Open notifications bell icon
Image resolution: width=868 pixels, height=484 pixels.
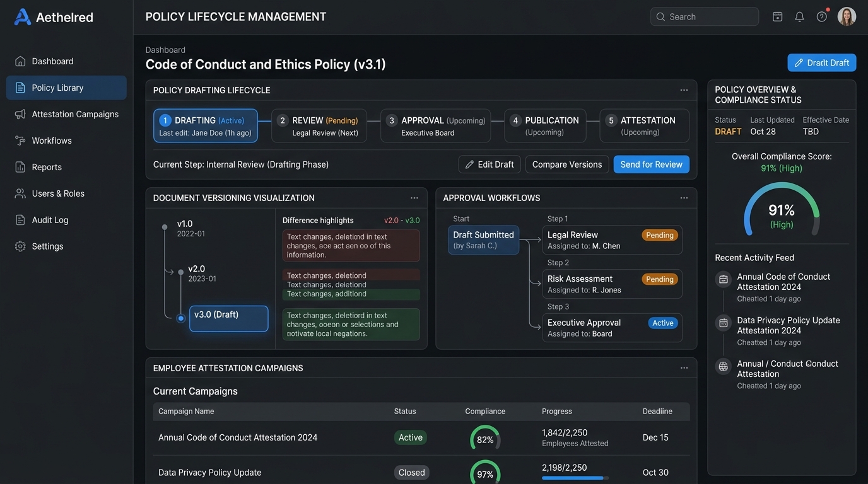point(799,17)
